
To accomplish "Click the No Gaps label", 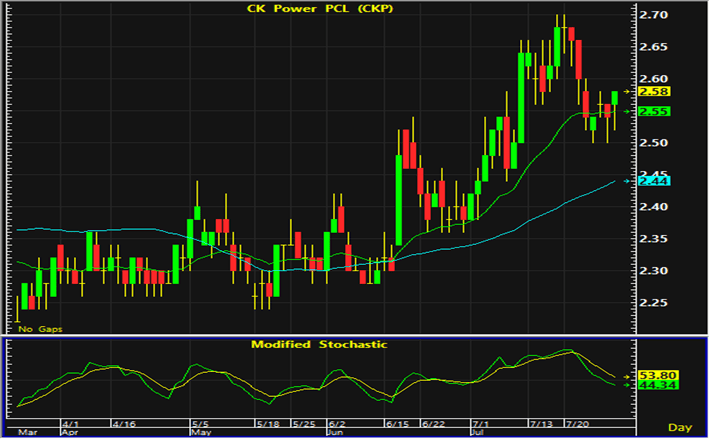I will pos(40,329).
